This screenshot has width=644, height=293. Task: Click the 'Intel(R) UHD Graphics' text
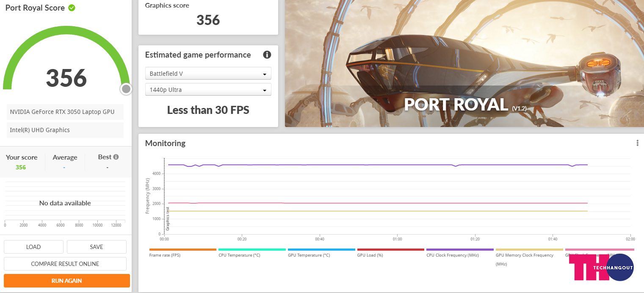[x=40, y=130]
